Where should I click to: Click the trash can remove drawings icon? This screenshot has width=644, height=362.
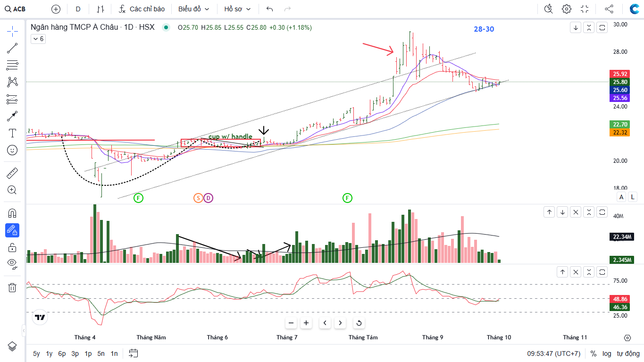[x=12, y=287]
